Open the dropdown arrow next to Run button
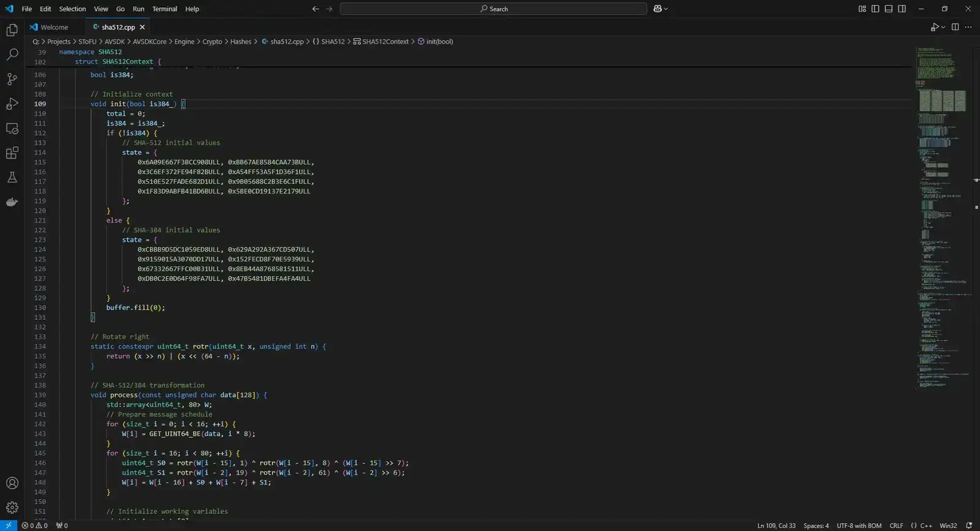This screenshot has height=531, width=980. (943, 27)
